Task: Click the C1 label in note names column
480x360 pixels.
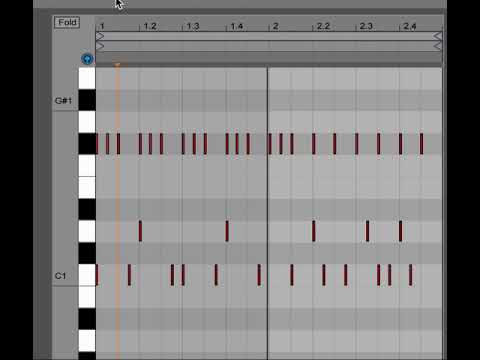Action: [x=60, y=276]
